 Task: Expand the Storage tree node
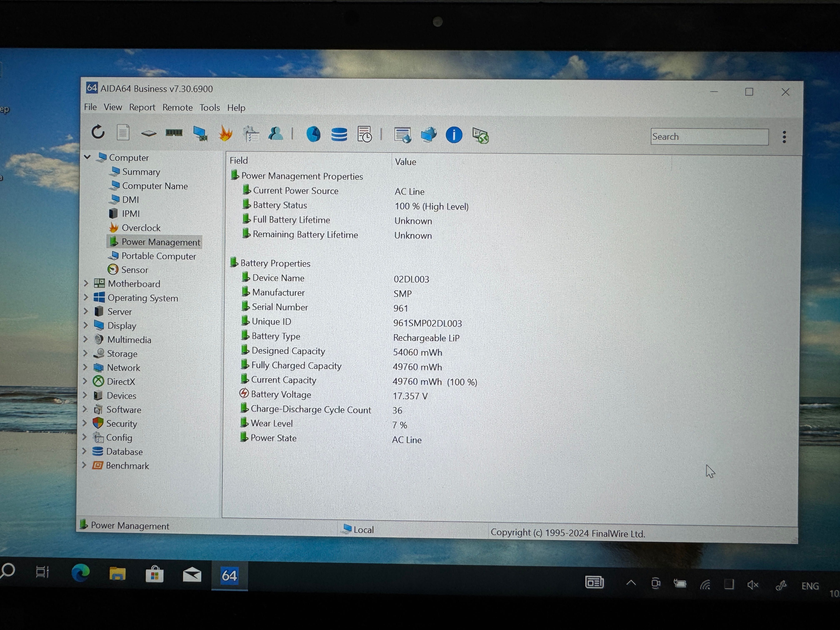[85, 353]
